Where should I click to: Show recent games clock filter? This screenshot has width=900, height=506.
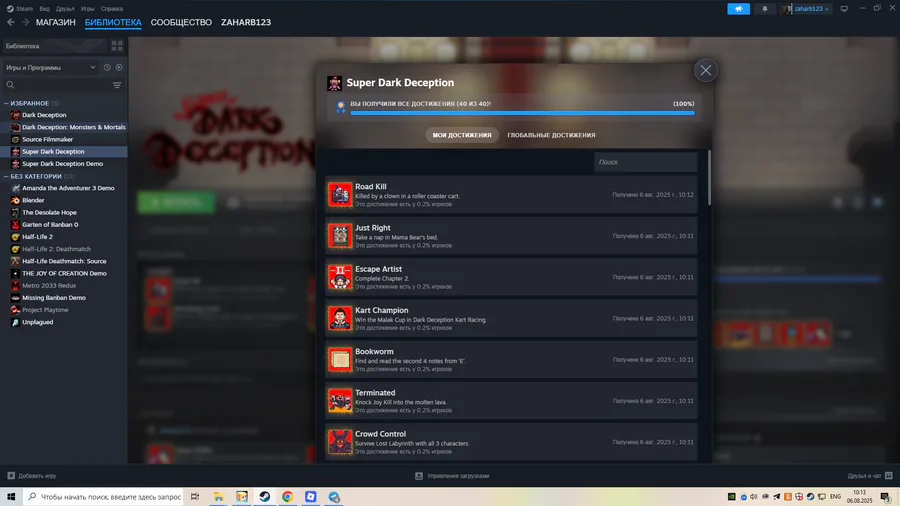[107, 68]
